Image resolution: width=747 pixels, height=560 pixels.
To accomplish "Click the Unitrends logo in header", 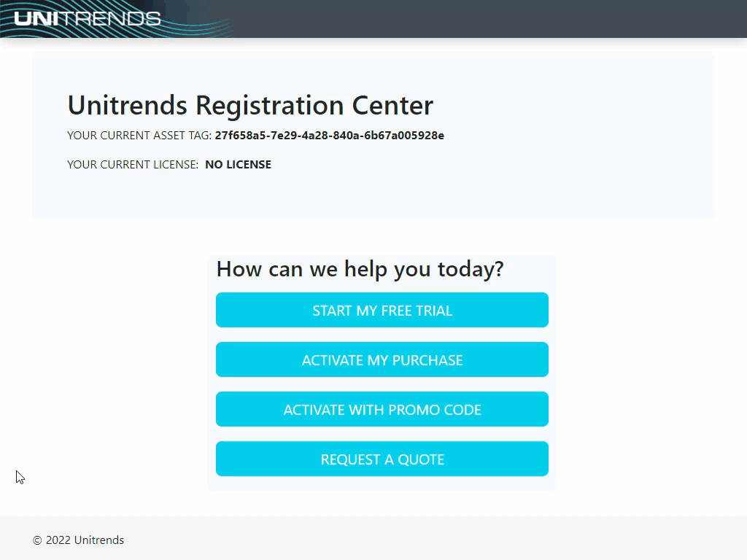I will pyautogui.click(x=88, y=18).
